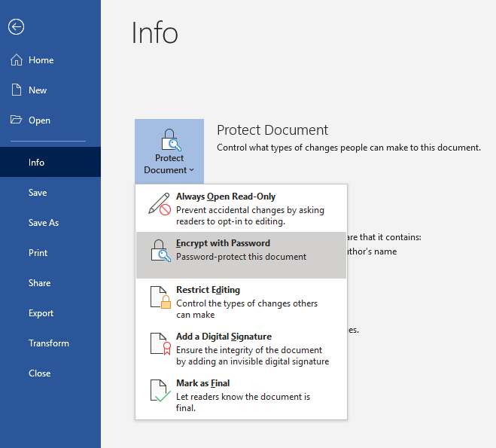Viewport: 496px width, 448px height.
Task: Click the Info page title
Action: click(155, 32)
